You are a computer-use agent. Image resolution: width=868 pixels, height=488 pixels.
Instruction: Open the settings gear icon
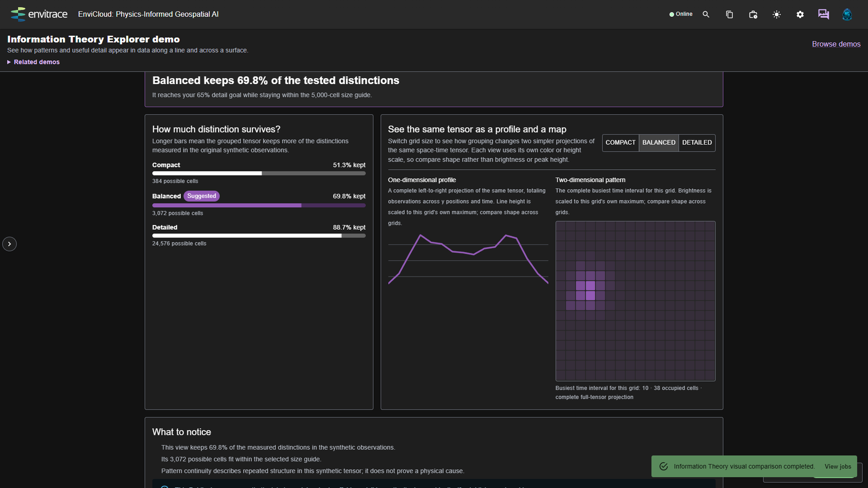click(800, 15)
